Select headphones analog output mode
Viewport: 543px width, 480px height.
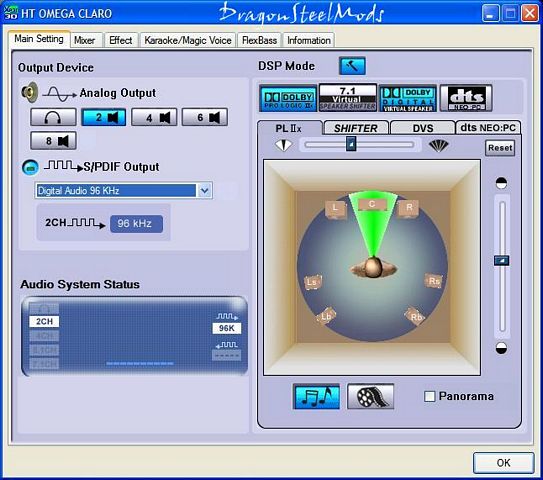point(53,117)
